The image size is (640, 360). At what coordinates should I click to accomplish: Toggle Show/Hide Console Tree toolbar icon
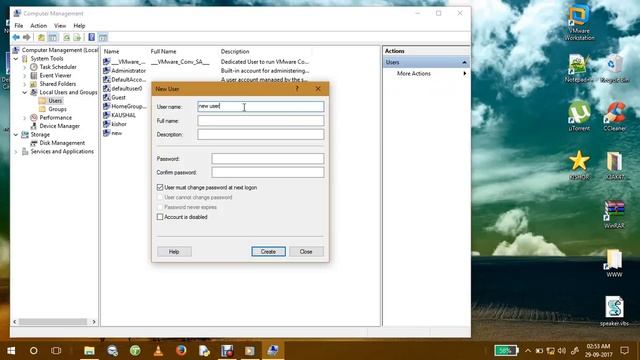point(53,38)
